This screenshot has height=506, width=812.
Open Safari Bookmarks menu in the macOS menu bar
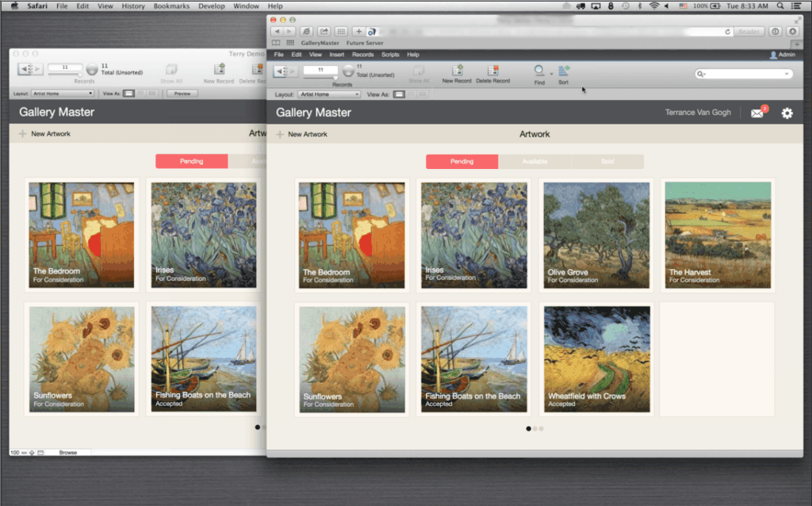click(171, 6)
